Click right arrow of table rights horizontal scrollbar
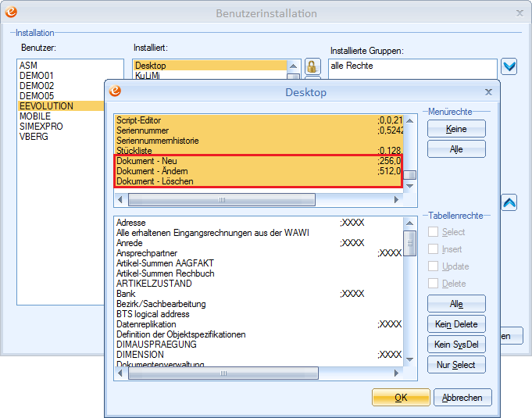 (x=396, y=373)
